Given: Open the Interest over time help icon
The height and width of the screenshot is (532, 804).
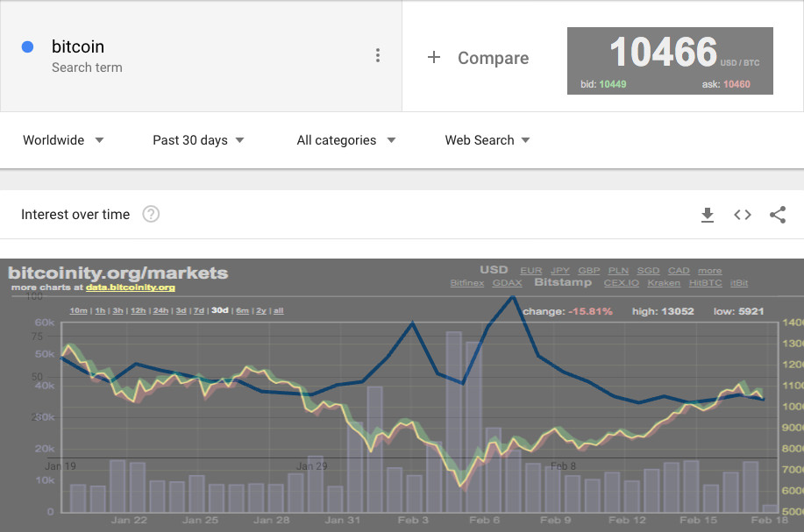Looking at the screenshot, I should pos(151,214).
